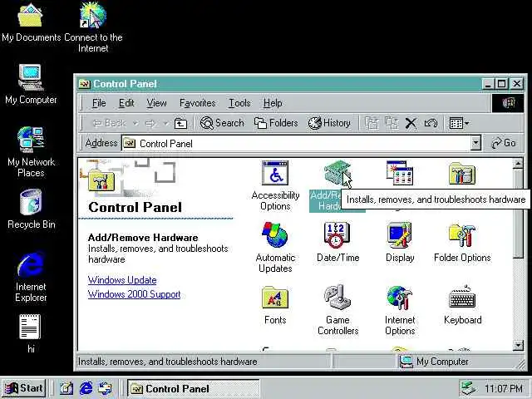Launch Outlook Express from quick launch
532x399 pixels.
(105, 388)
